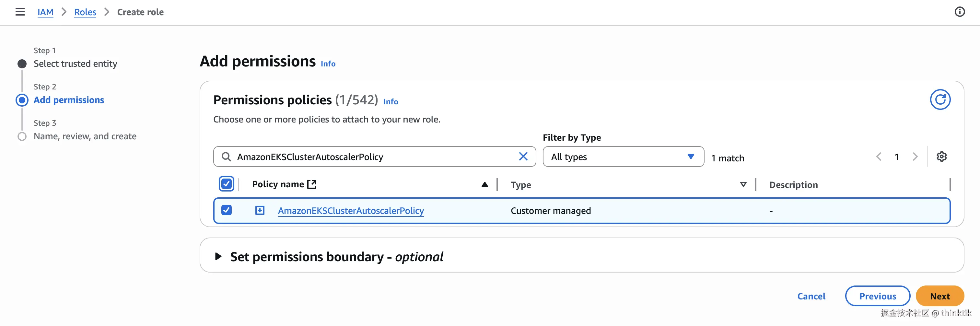Screen dimensions: 980x326
Task: Expand AmazonEKSClusterAutoscalerPolicy details plus icon
Action: pos(260,210)
